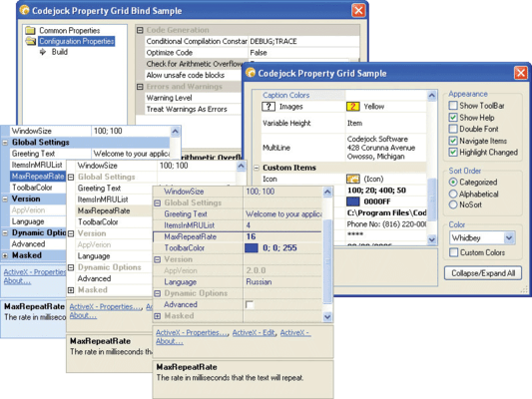Viewport: 532px width, 399px height.
Task: Select MaxRepeatRate row in front grid
Action: 238,236
